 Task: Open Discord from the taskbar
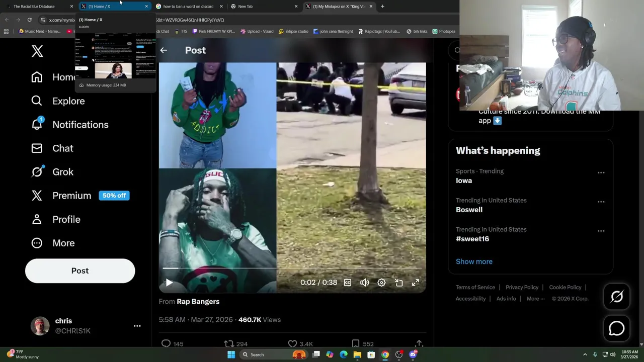[413, 354]
